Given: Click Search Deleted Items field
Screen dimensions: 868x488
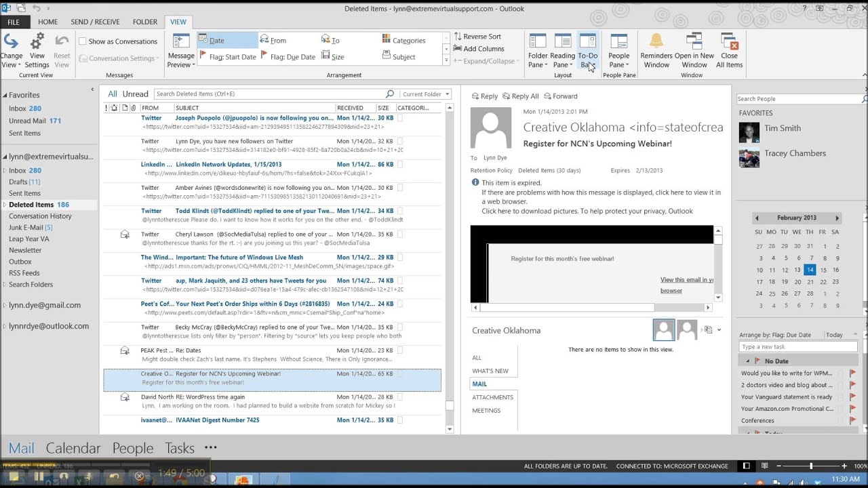Looking at the screenshot, I should point(269,94).
